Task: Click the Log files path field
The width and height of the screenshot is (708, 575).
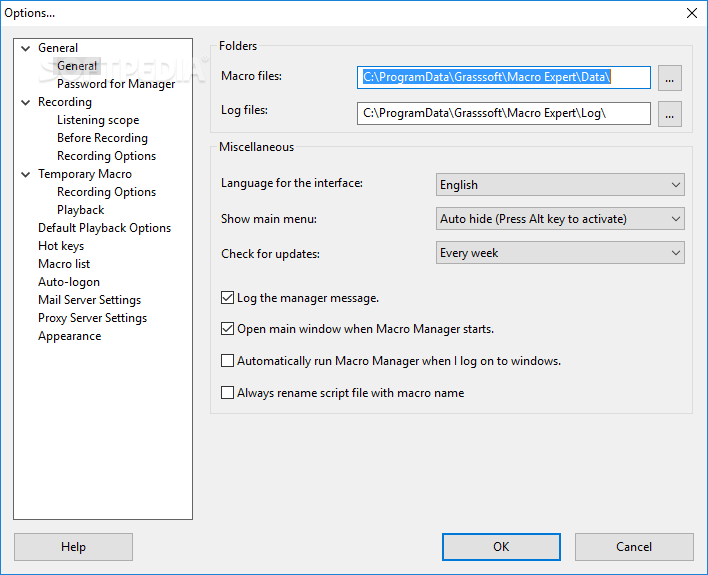Action: tap(503, 113)
